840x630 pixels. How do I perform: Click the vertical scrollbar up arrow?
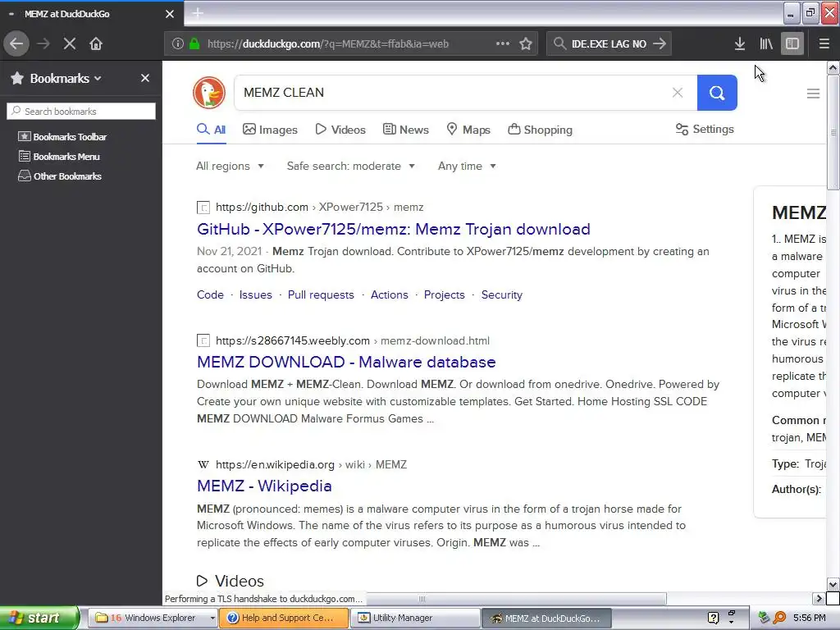tap(833, 68)
